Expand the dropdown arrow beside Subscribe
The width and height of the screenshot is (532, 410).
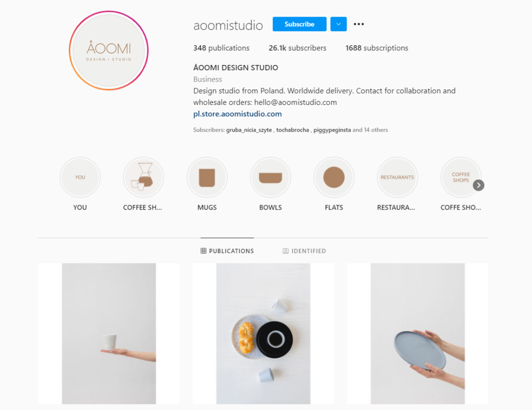339,24
